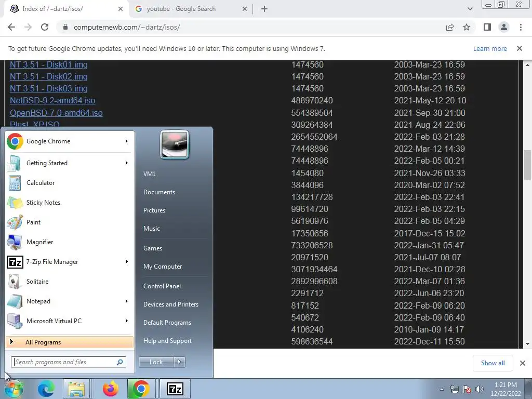Click the network tray icon
This screenshot has width=532, height=399.
click(x=454, y=389)
